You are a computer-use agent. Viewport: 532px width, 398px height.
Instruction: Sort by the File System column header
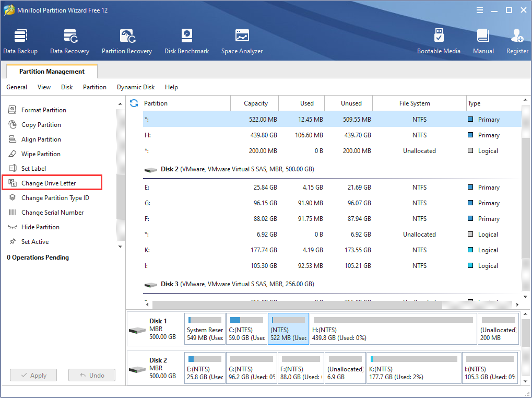pos(420,103)
